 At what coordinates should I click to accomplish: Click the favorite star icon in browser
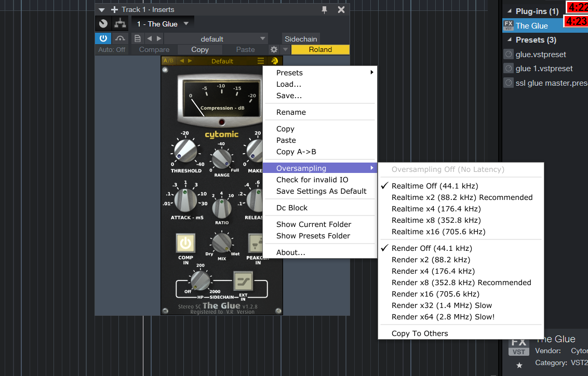click(519, 365)
